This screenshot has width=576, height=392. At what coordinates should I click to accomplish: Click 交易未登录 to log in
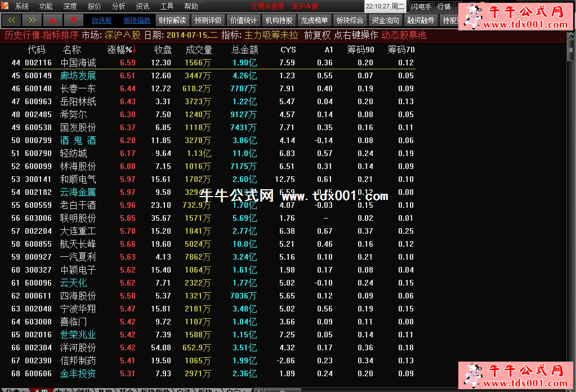pyautogui.click(x=267, y=6)
